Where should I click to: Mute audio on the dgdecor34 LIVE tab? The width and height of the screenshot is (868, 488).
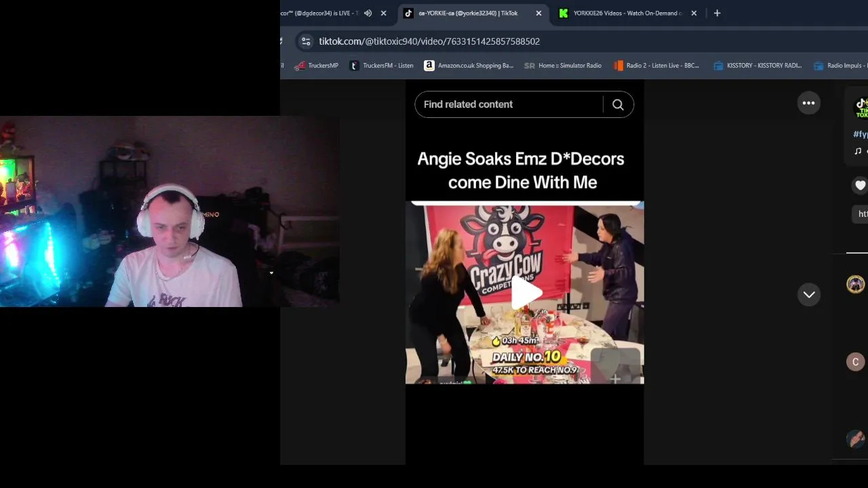(368, 13)
